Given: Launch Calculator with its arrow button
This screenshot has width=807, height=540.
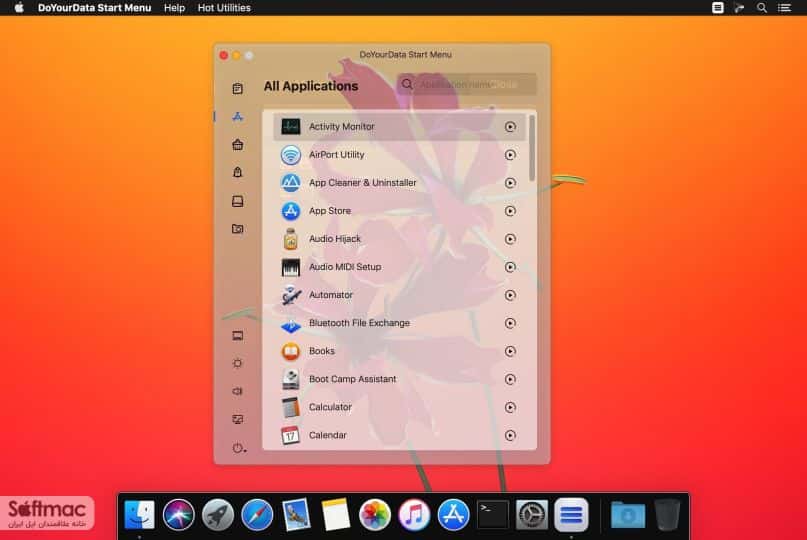Looking at the screenshot, I should pos(510,407).
